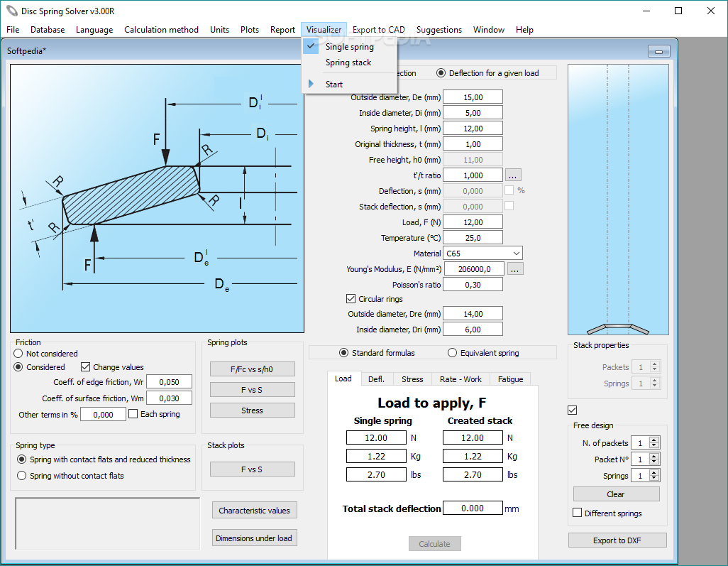Open the Units menu
Screen dimensions: 728x566
click(219, 30)
